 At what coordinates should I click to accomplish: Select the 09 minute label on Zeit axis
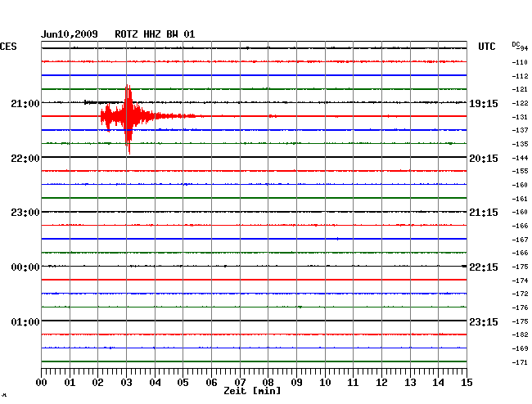coord(296,383)
